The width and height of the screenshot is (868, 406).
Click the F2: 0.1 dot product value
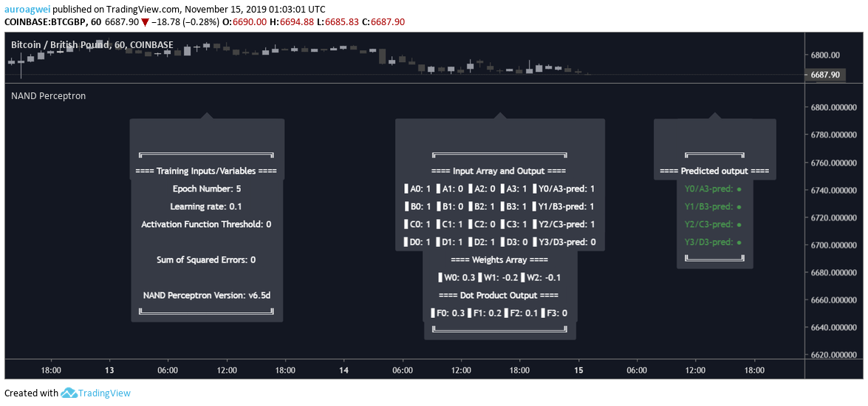point(522,313)
